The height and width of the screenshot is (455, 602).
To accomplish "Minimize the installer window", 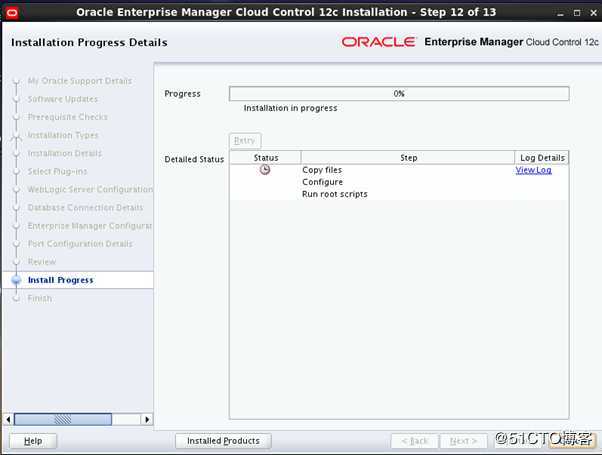I will [560, 13].
